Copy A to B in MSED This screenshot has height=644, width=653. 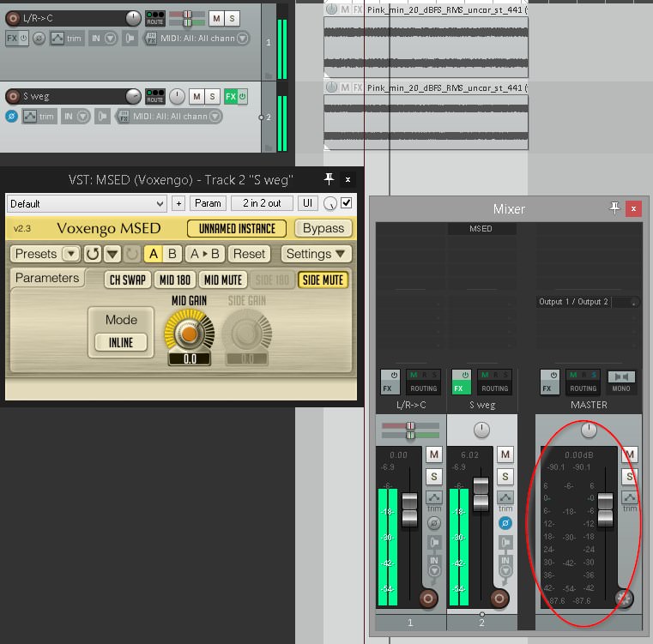204,254
